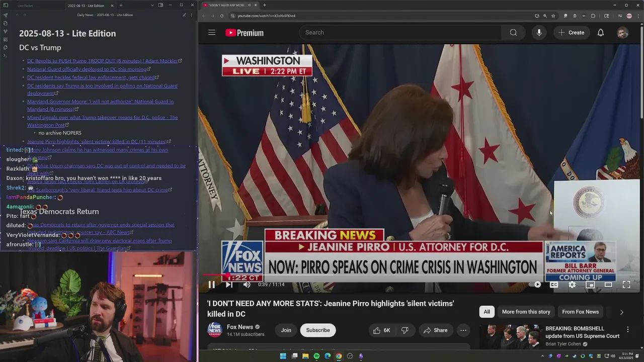Enter fullscreen video mode
644x362 pixels.
[626, 285]
